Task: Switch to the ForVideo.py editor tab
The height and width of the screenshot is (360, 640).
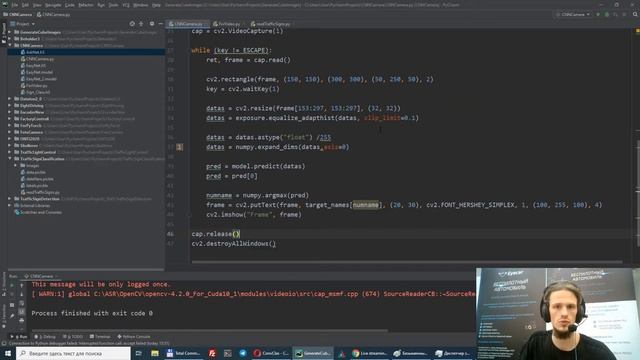Action: [x=227, y=24]
